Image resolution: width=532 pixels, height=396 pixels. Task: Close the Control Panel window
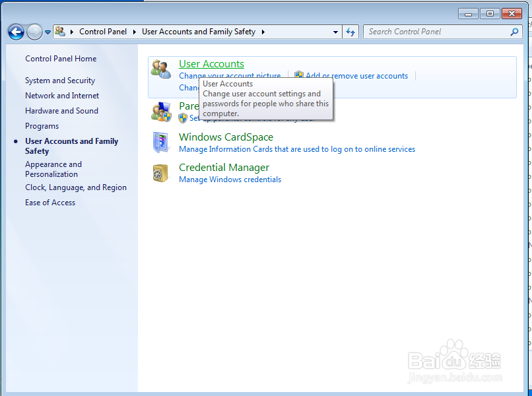tap(512, 14)
